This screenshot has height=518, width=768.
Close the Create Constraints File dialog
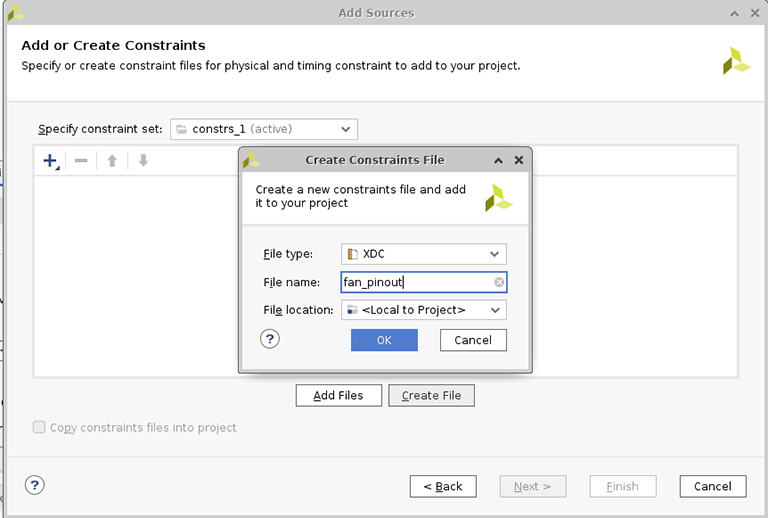click(x=518, y=160)
